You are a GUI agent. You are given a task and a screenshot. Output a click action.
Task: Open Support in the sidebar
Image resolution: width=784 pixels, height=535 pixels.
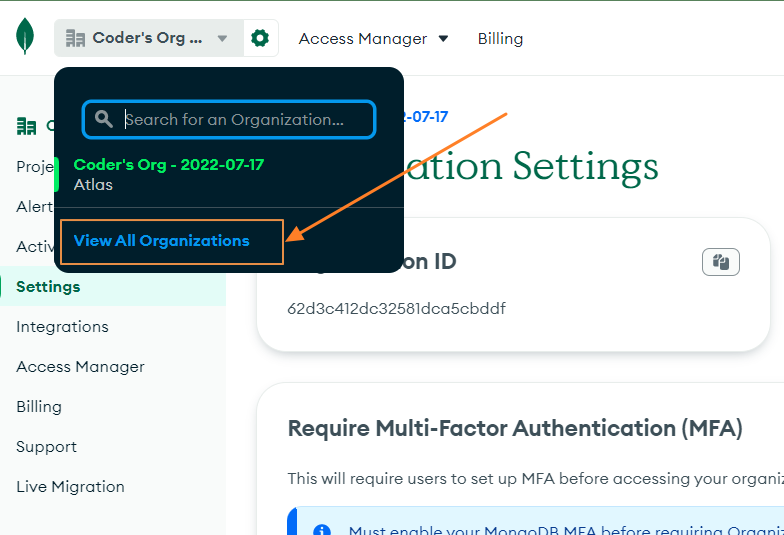pyautogui.click(x=46, y=446)
